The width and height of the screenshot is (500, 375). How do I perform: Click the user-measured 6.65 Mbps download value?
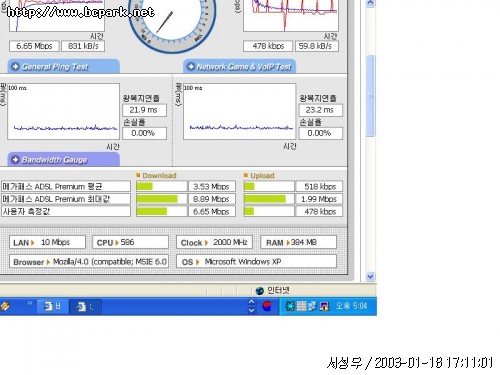(x=212, y=211)
